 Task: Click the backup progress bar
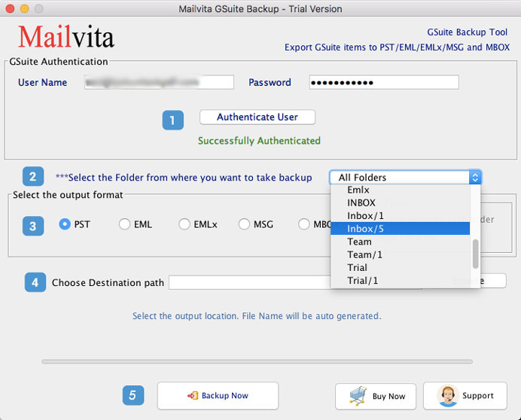[x=257, y=361]
